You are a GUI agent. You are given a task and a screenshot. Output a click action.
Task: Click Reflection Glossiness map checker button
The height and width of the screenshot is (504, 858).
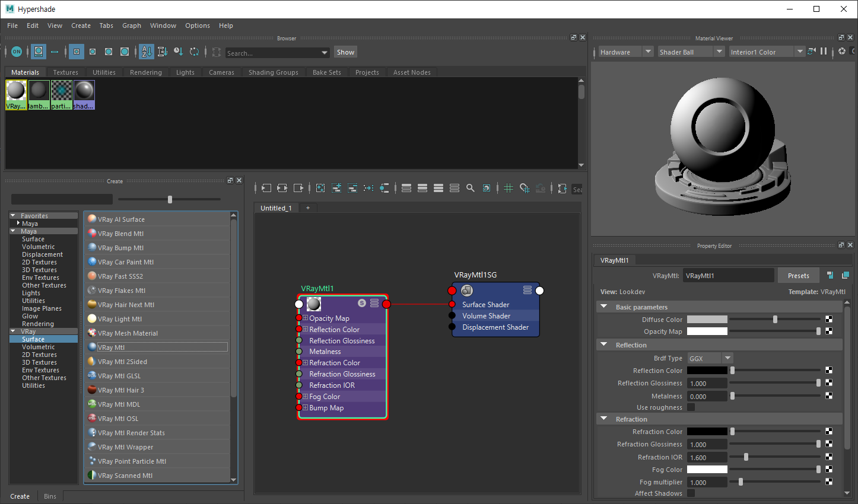tap(829, 383)
